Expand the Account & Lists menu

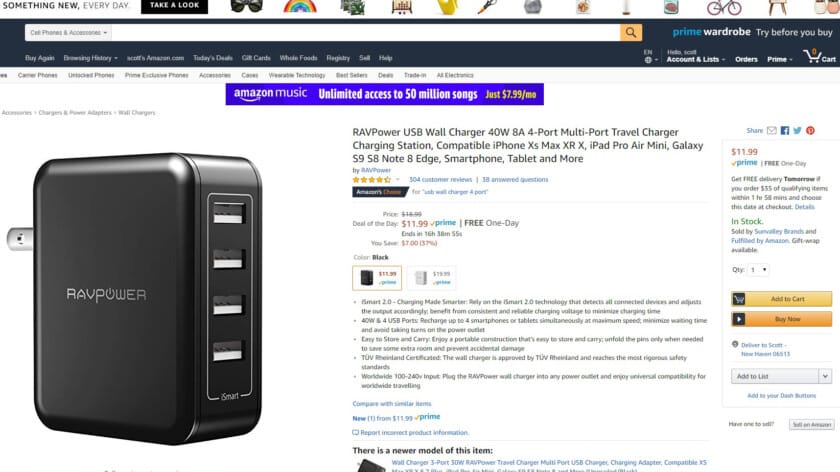(x=695, y=59)
